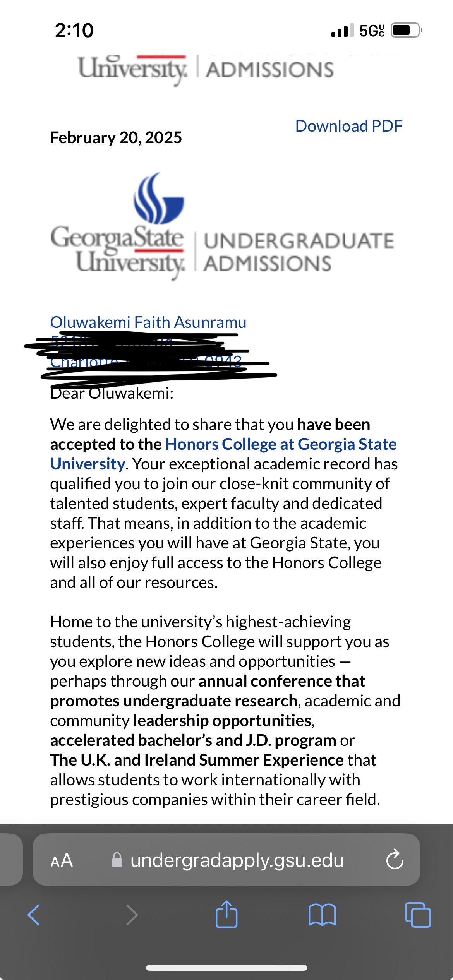
Task: Tap the Safari back arrow
Action: click(34, 915)
